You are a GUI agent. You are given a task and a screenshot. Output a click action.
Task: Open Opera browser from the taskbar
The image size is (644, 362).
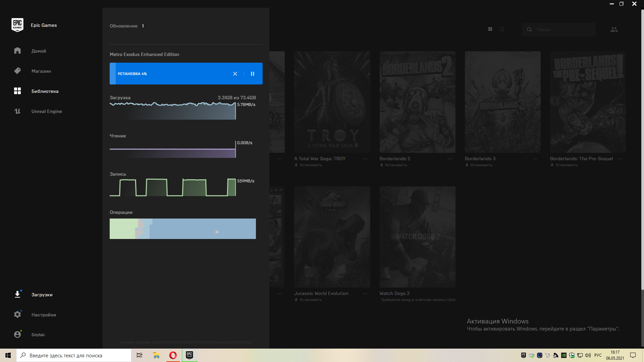(x=173, y=355)
